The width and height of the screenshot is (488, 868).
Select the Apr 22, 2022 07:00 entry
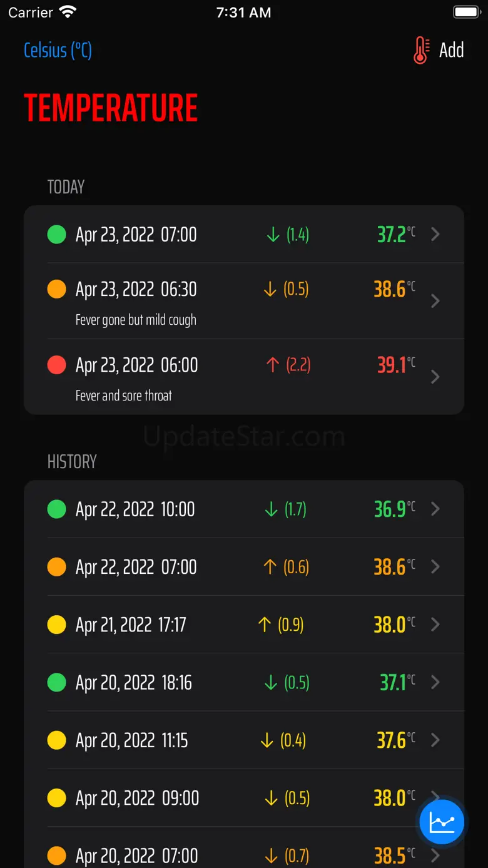pos(136,567)
